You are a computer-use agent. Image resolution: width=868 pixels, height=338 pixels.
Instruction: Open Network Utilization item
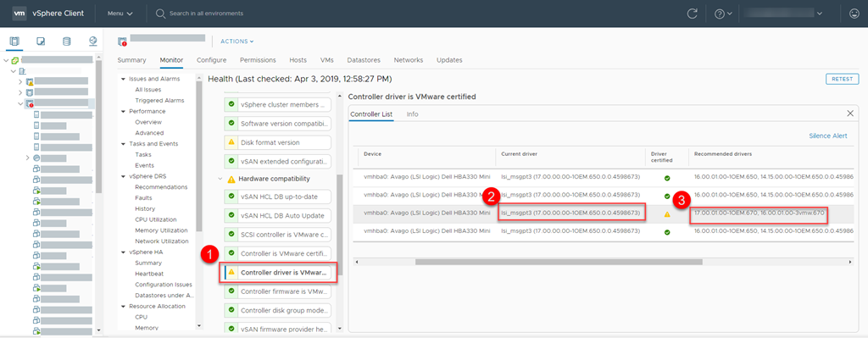[x=162, y=241]
